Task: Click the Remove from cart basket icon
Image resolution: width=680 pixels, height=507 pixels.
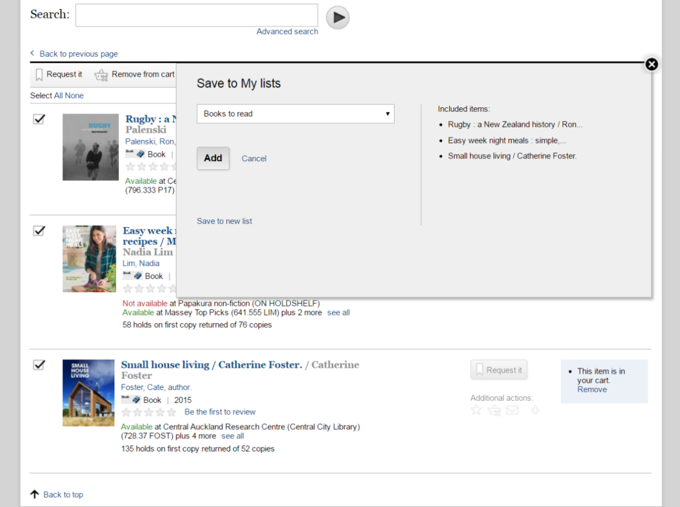Action: point(101,75)
